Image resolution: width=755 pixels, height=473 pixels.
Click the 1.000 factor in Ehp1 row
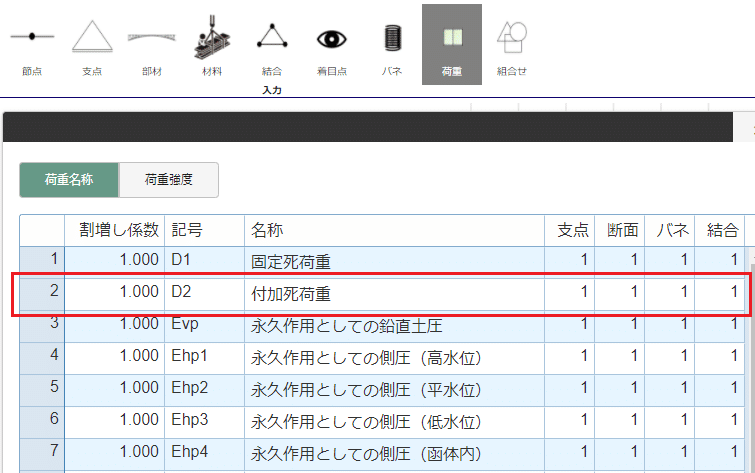[115, 356]
